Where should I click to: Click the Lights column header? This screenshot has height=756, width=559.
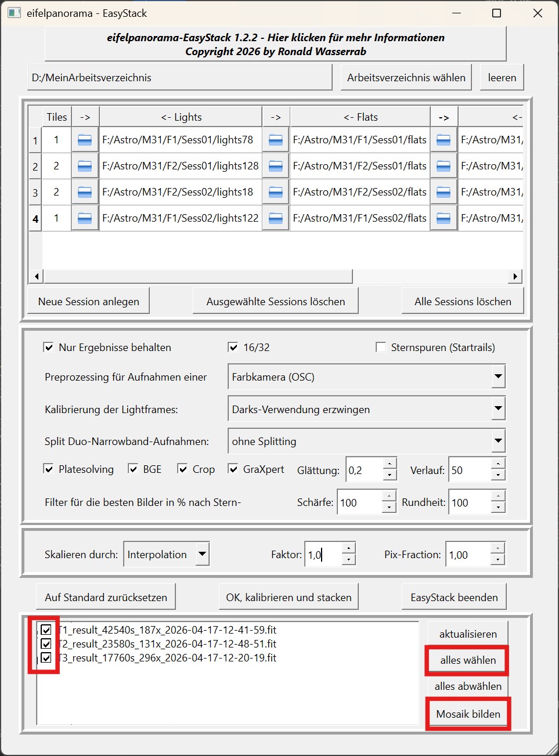click(x=181, y=117)
